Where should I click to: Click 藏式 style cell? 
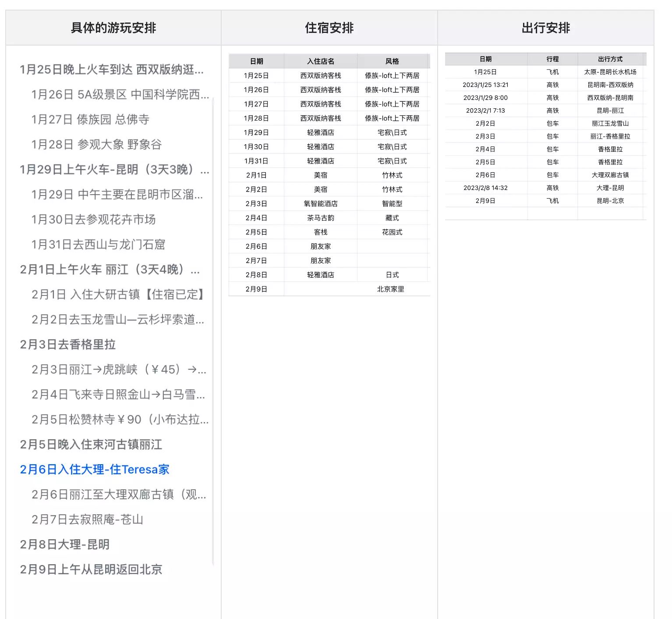(392, 218)
